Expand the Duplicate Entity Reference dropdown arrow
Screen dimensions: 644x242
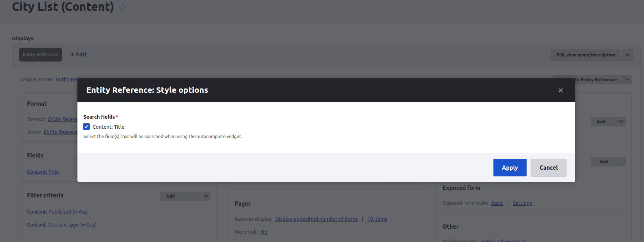coord(627,79)
